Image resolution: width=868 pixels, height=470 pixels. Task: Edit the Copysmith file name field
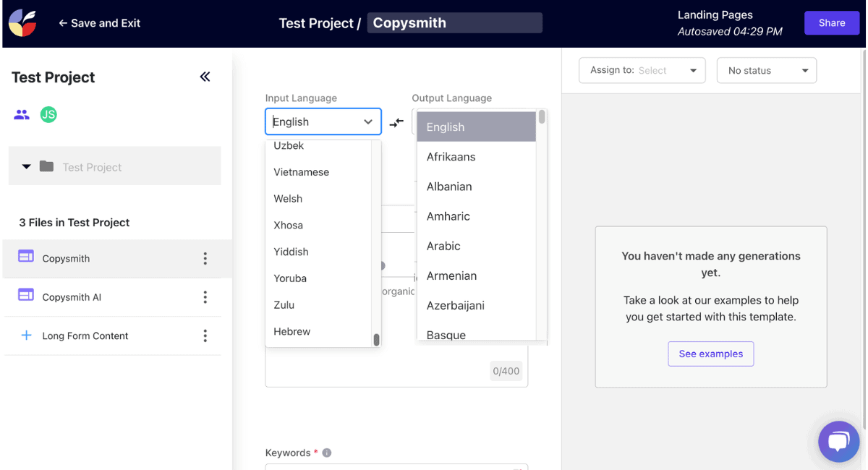[x=455, y=23]
